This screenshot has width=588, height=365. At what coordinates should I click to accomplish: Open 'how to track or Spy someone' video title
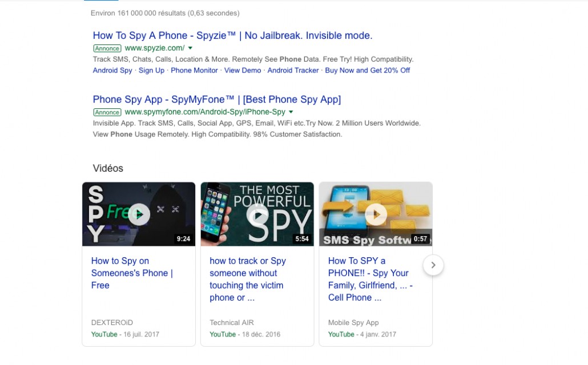point(248,279)
